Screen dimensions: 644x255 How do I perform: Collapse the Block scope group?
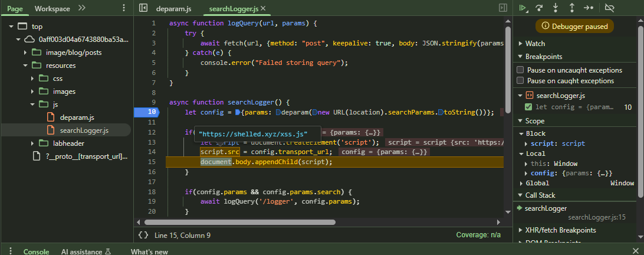pyautogui.click(x=521, y=133)
